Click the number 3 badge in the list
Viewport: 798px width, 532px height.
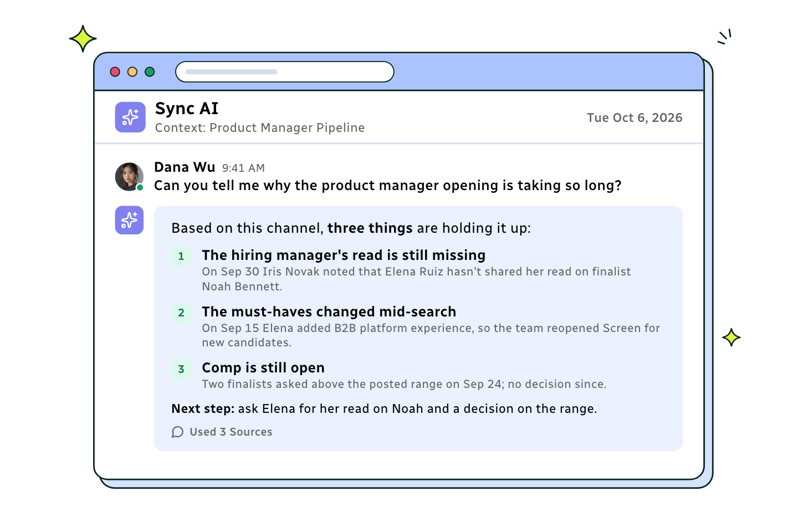click(x=181, y=369)
